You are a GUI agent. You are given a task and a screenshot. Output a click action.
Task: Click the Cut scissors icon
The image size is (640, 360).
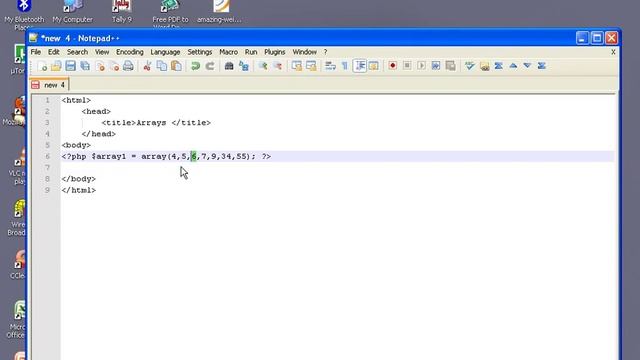click(147, 66)
